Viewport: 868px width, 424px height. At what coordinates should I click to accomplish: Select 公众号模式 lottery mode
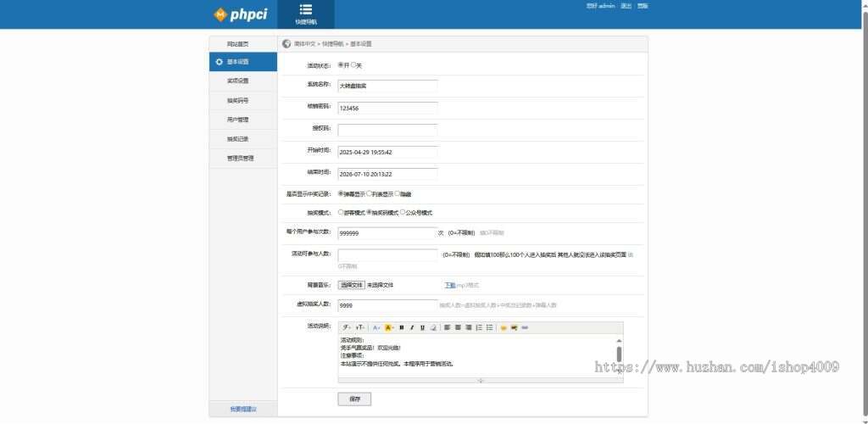[x=403, y=212]
